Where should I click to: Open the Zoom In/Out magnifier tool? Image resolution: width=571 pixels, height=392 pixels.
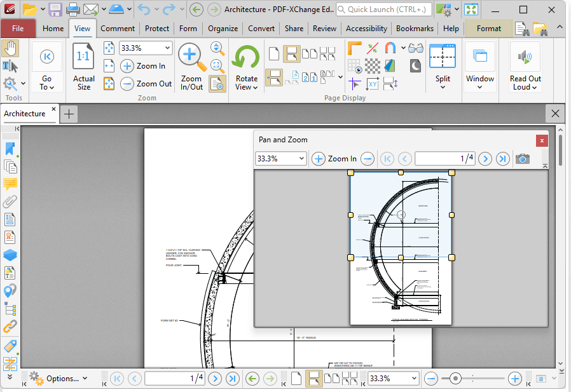tap(191, 58)
